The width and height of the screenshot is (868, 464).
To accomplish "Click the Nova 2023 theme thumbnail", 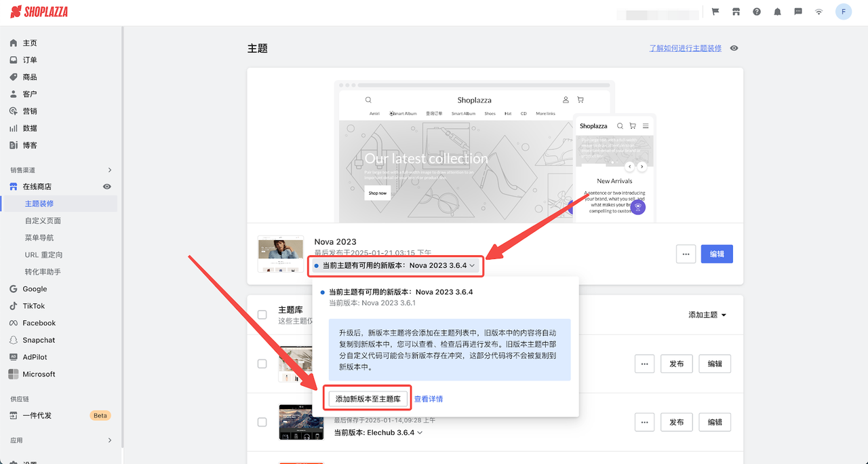I will coord(280,254).
